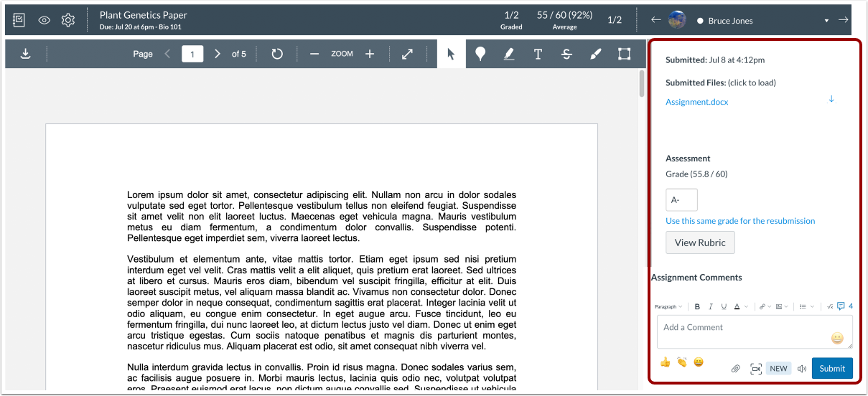Image resolution: width=868 pixels, height=396 pixels.
Task: Click the Assignment Comments heading
Action: point(696,278)
